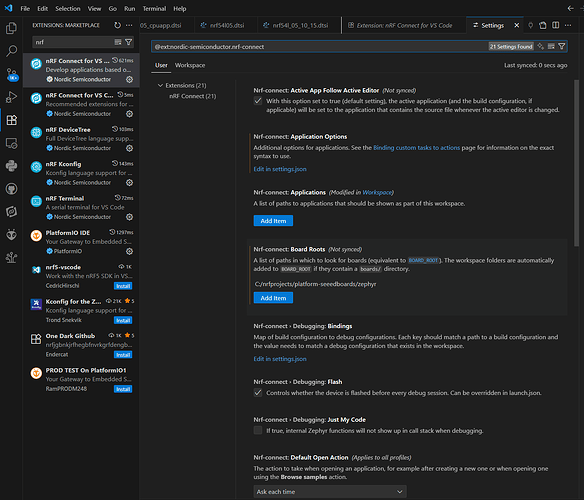
Task: Filter extensions with the funnel icon
Action: point(128,42)
